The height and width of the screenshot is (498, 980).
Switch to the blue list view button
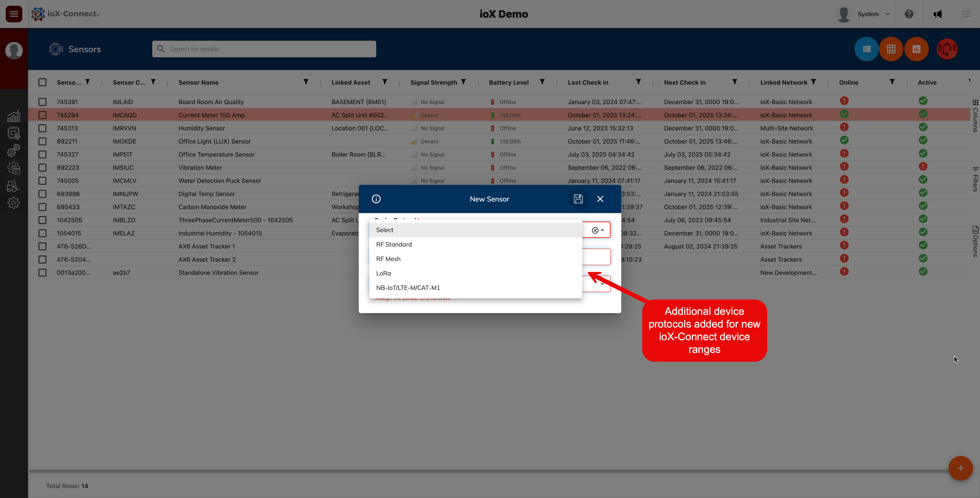[866, 49]
